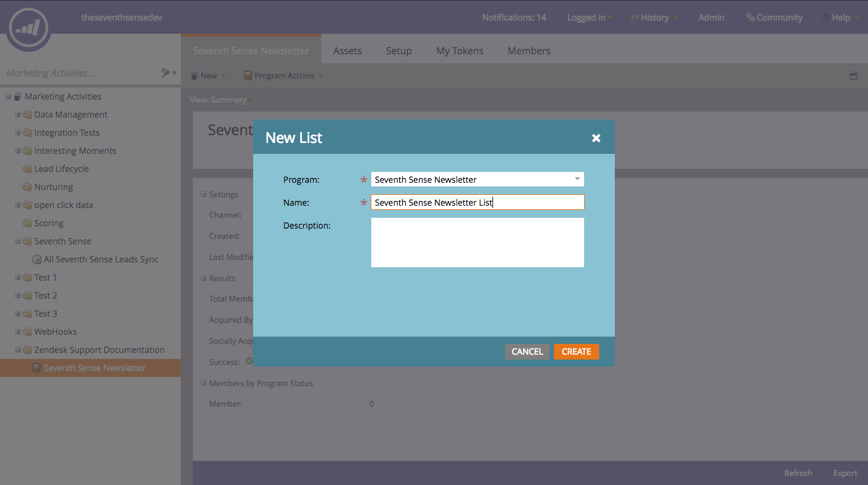Screen dimensions: 868x485
Task: Expand the Data Management folder
Action: tap(18, 115)
